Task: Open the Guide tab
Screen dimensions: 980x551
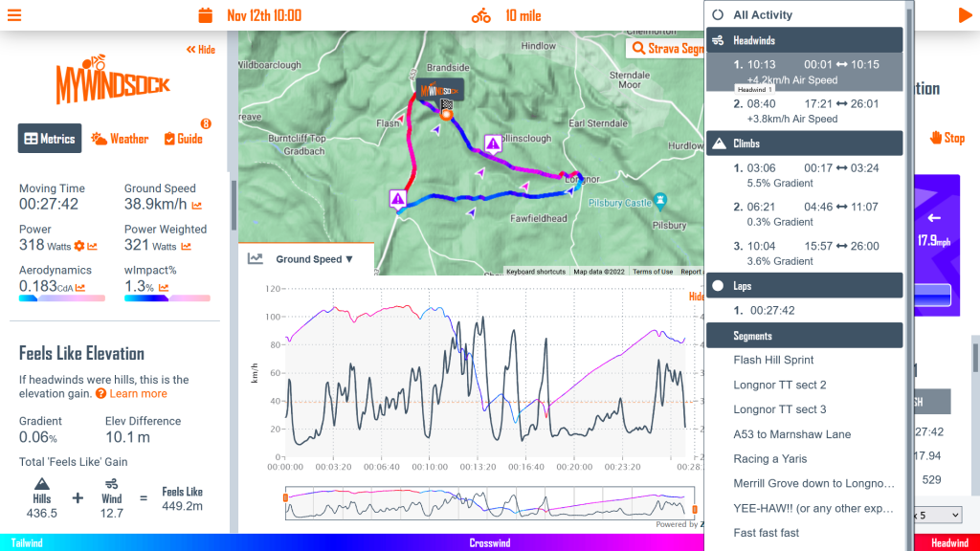Action: point(183,139)
